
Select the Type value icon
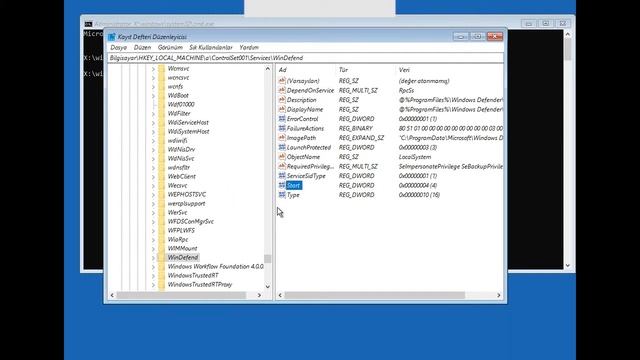282,195
